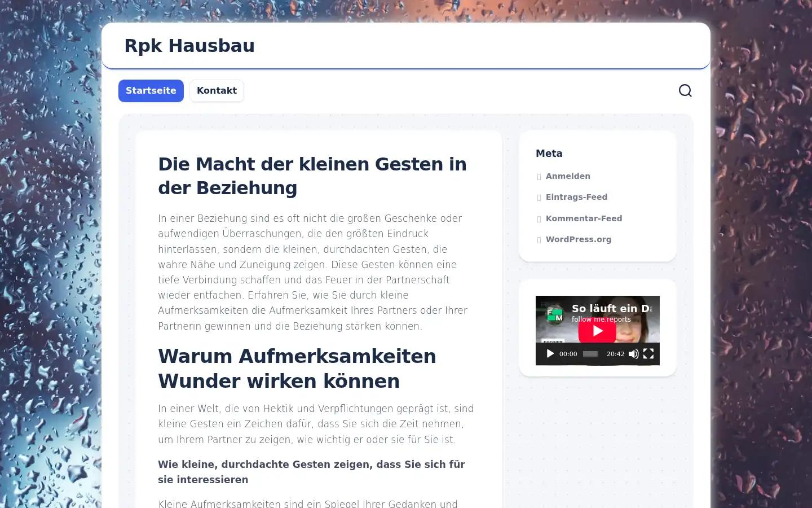Click the small play control at 00:00

[x=550, y=354]
